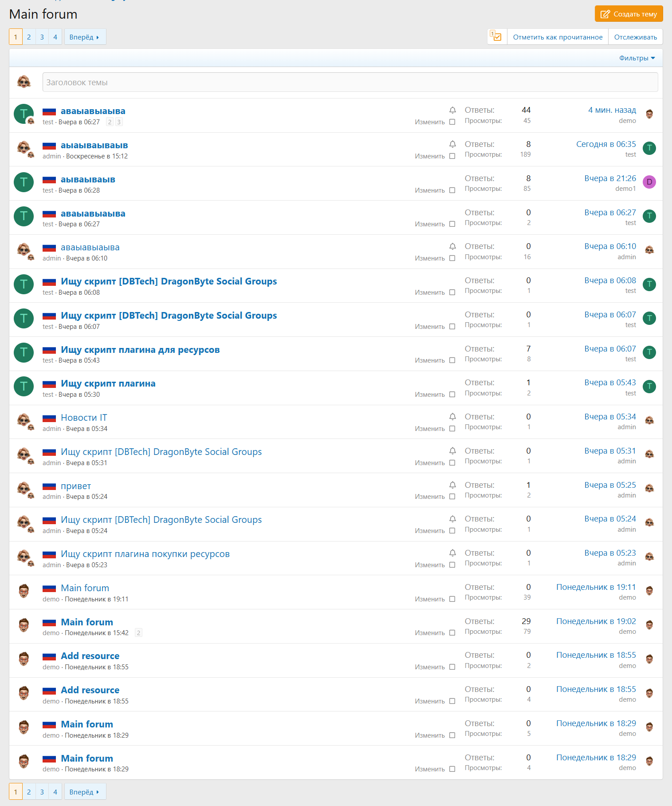Click the Russian flag beside Add resource
This screenshot has width=672, height=806.
coord(49,656)
